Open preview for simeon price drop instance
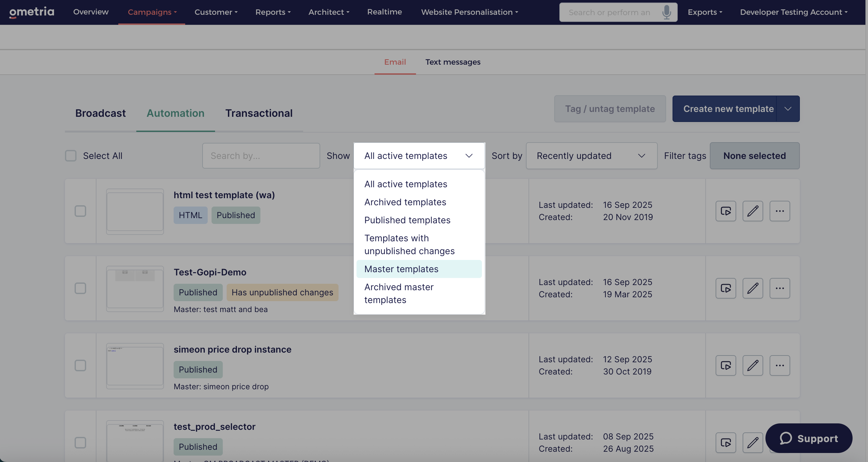The image size is (868, 462). point(726,365)
